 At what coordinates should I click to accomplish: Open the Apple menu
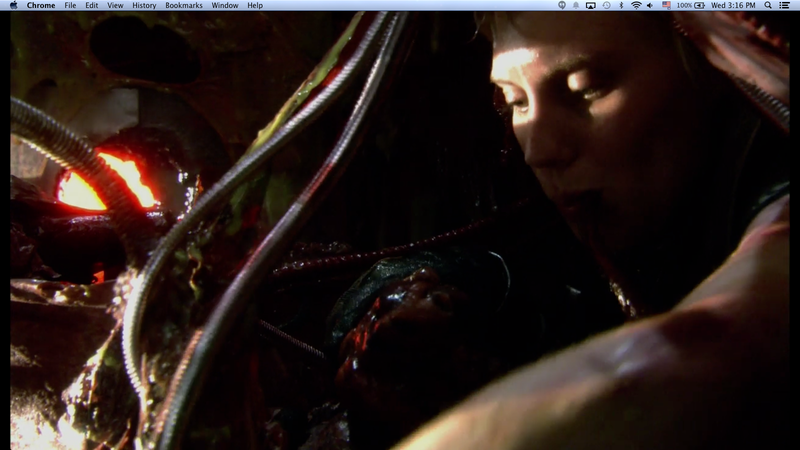click(x=14, y=5)
